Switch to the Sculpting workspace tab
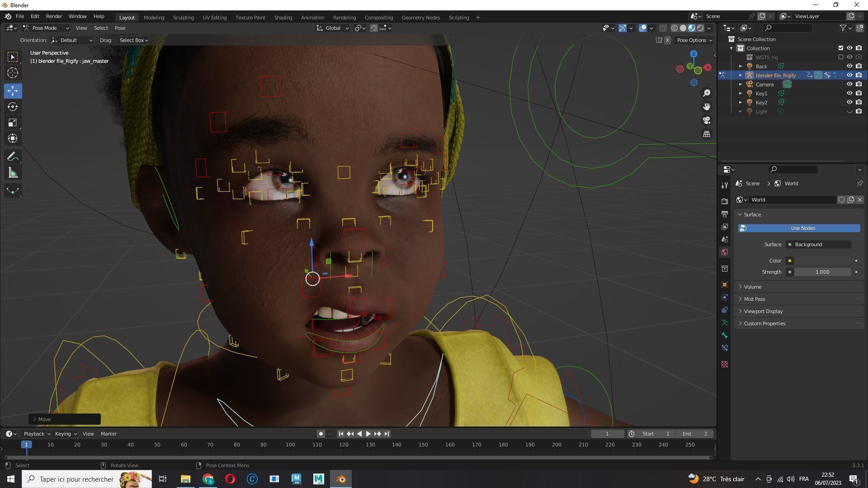This screenshot has height=488, width=868. point(183,18)
